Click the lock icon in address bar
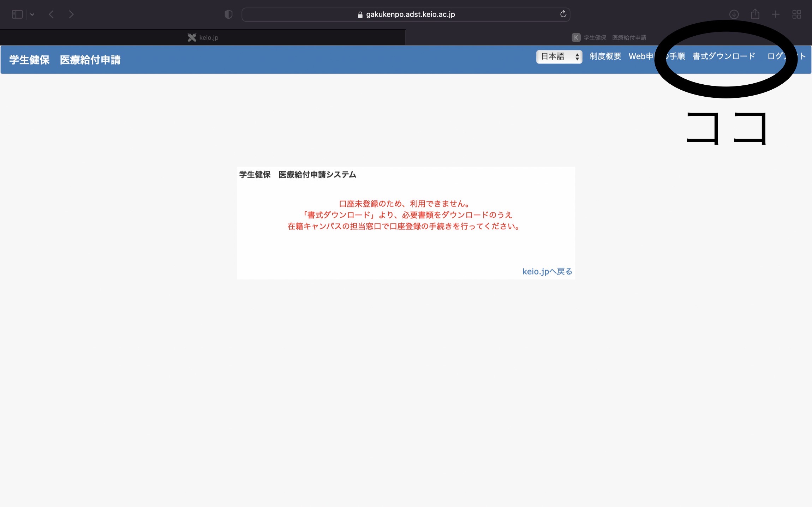812x507 pixels. [x=360, y=15]
